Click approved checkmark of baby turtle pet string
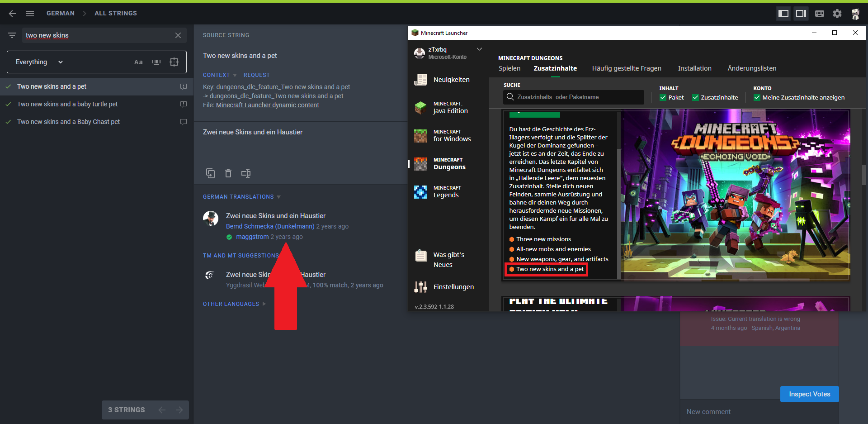868x424 pixels. click(8, 104)
